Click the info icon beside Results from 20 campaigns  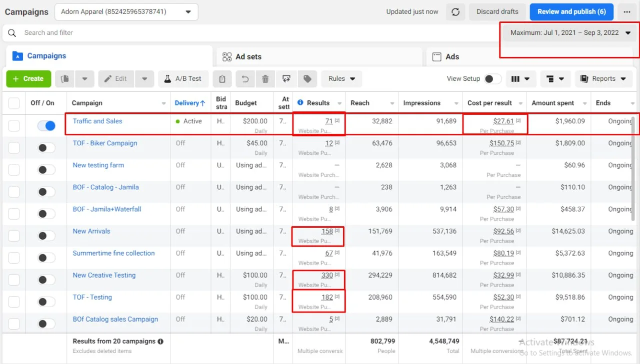tap(160, 342)
